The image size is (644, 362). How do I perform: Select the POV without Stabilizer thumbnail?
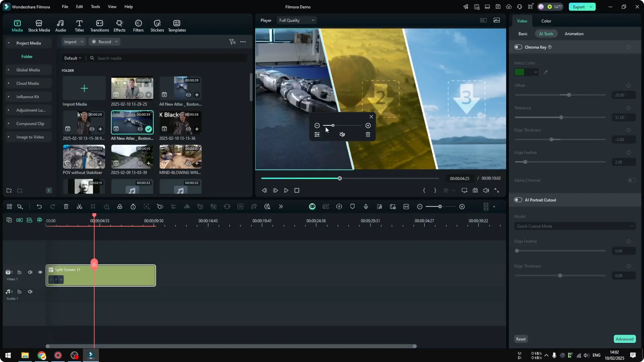84,157
